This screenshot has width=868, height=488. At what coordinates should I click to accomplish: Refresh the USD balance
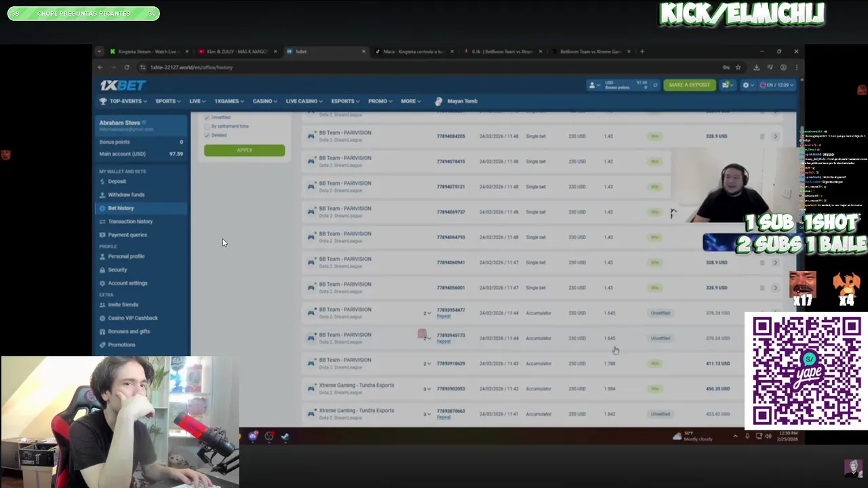click(x=655, y=85)
